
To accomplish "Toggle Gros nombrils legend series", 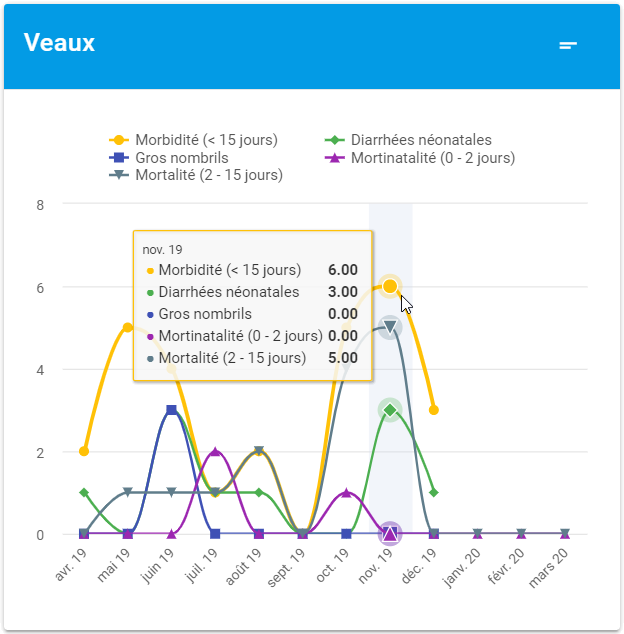I will [169, 158].
